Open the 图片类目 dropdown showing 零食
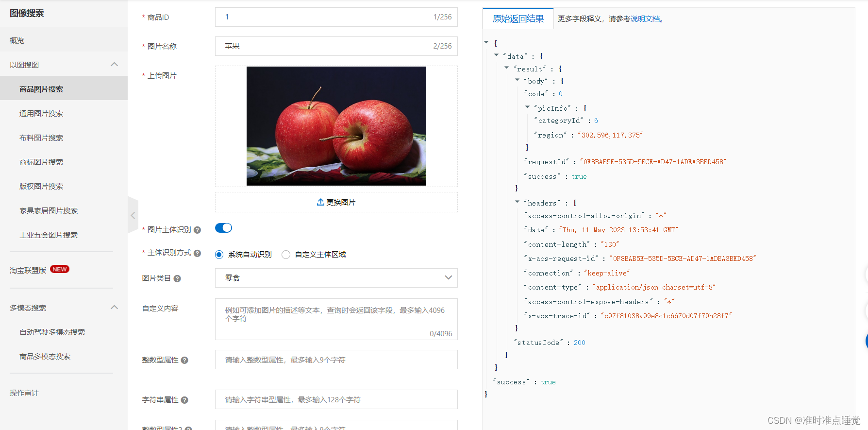Image resolution: width=868 pixels, height=430 pixels. [336, 278]
